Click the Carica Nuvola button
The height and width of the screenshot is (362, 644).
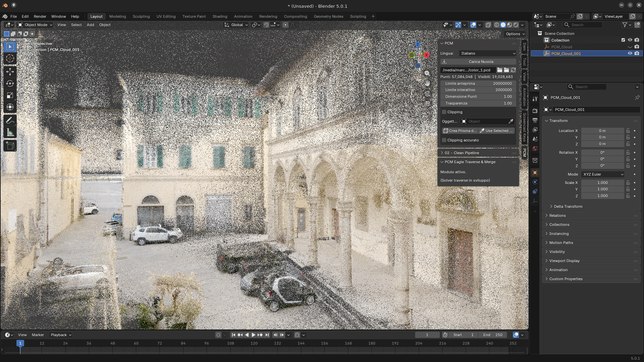click(x=478, y=62)
